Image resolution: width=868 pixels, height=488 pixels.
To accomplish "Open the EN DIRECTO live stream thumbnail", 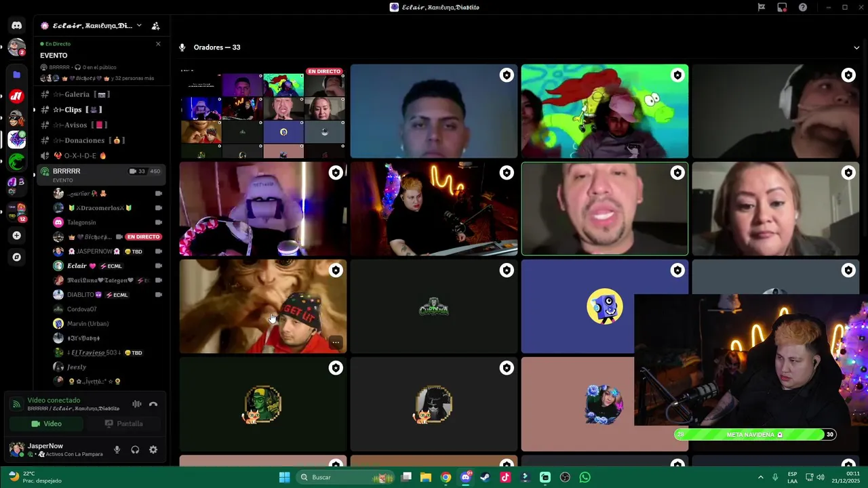I will click(263, 111).
